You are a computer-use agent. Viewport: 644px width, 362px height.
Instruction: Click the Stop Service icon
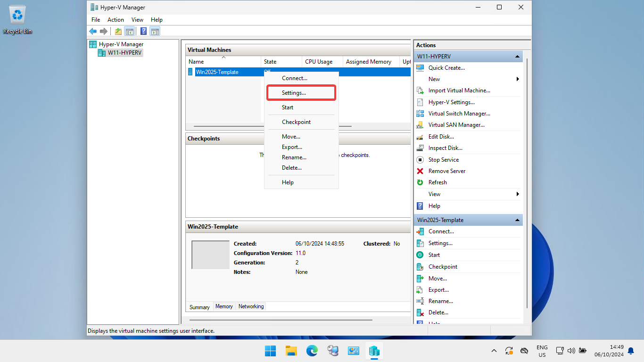pos(420,160)
